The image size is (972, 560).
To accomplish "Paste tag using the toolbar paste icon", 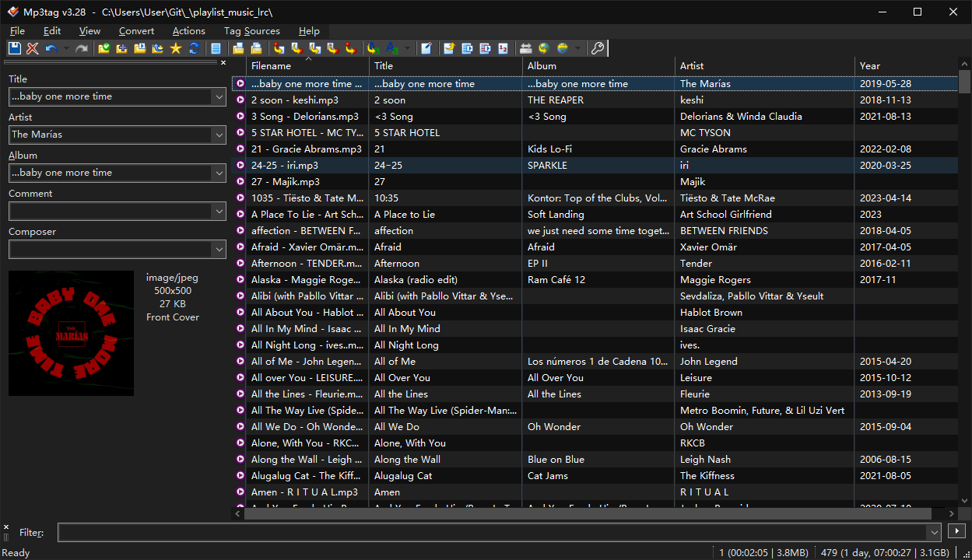I will (x=256, y=48).
